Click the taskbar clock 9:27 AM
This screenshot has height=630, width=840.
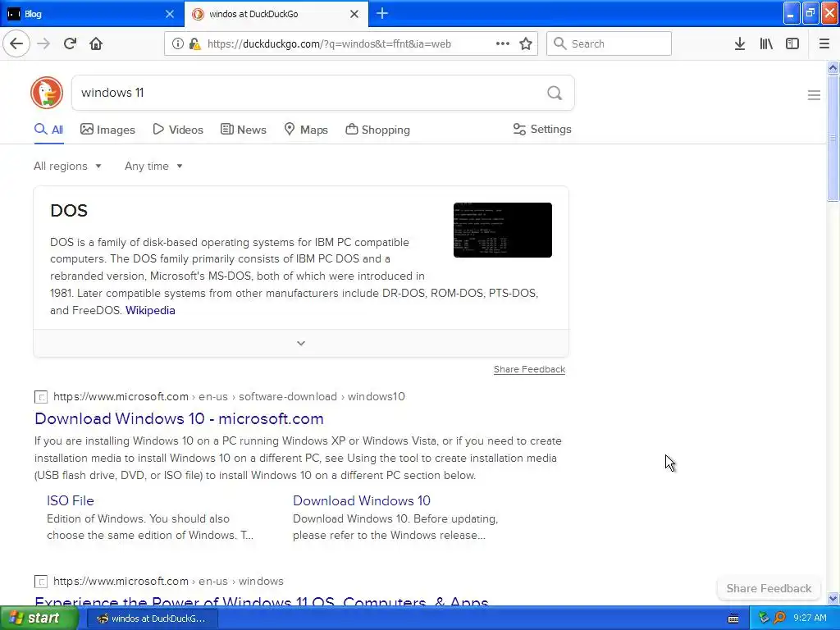coord(810,619)
